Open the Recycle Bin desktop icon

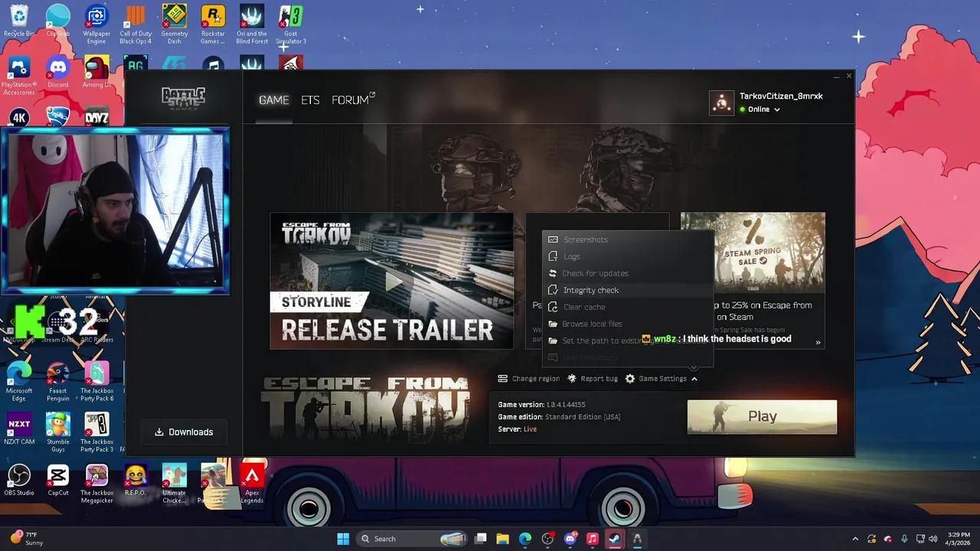click(x=19, y=21)
